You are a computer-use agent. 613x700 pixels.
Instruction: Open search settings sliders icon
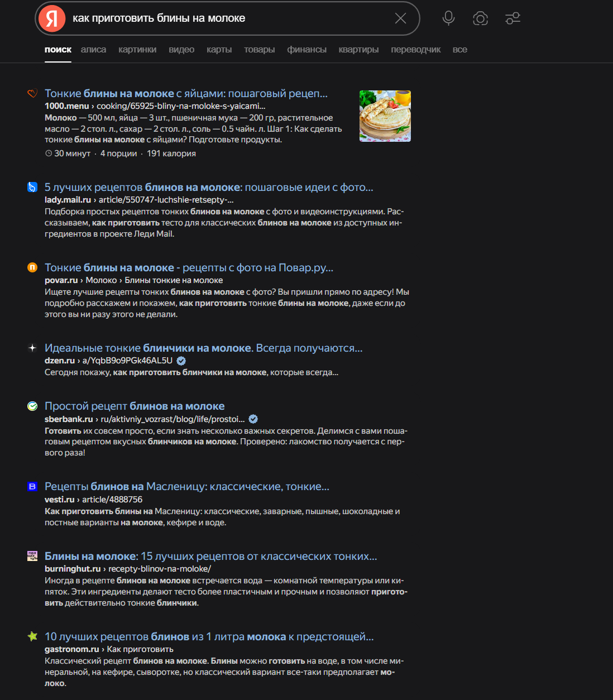(x=513, y=18)
